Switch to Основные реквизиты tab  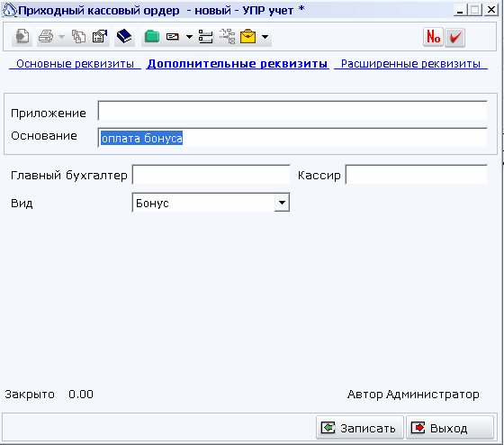pyautogui.click(x=75, y=64)
